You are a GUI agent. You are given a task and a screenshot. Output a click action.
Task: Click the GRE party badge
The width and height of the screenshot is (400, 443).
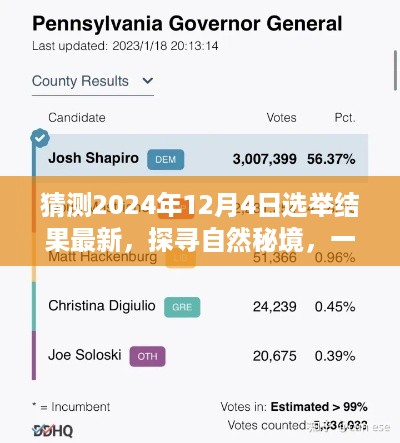[x=182, y=307]
